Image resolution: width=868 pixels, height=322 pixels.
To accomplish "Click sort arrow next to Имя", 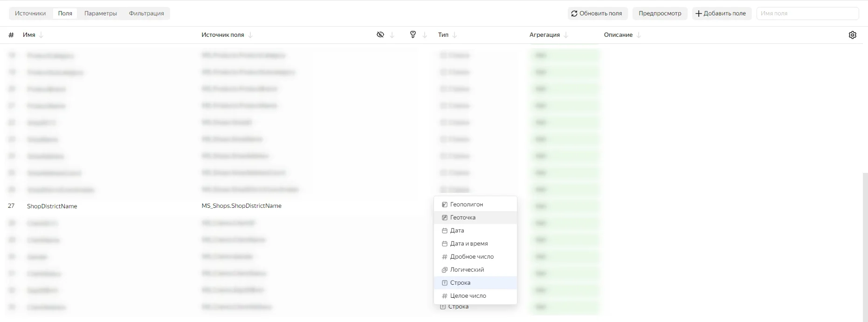I will [x=41, y=35].
